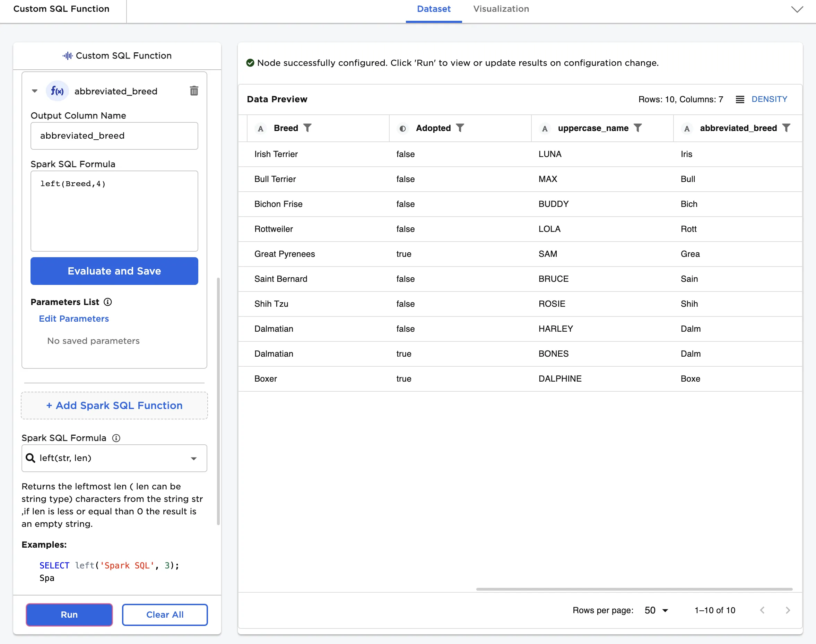Collapse the abbreviated_breed function section

point(35,91)
